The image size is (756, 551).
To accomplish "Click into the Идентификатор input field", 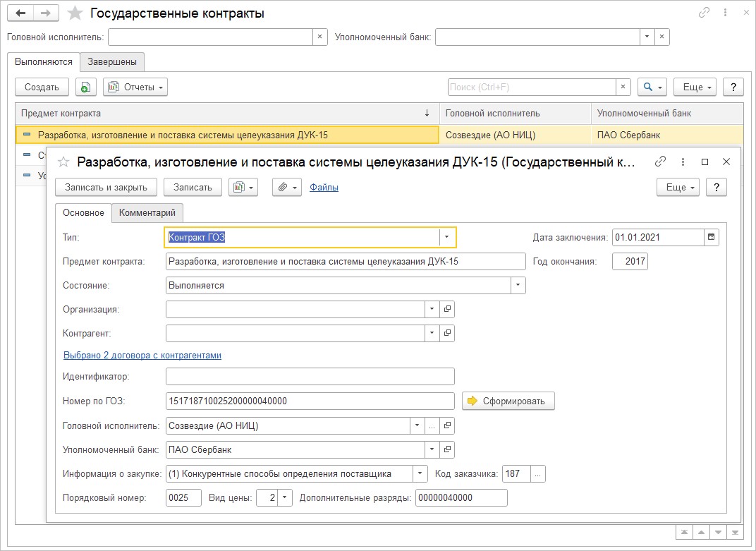I will [310, 377].
